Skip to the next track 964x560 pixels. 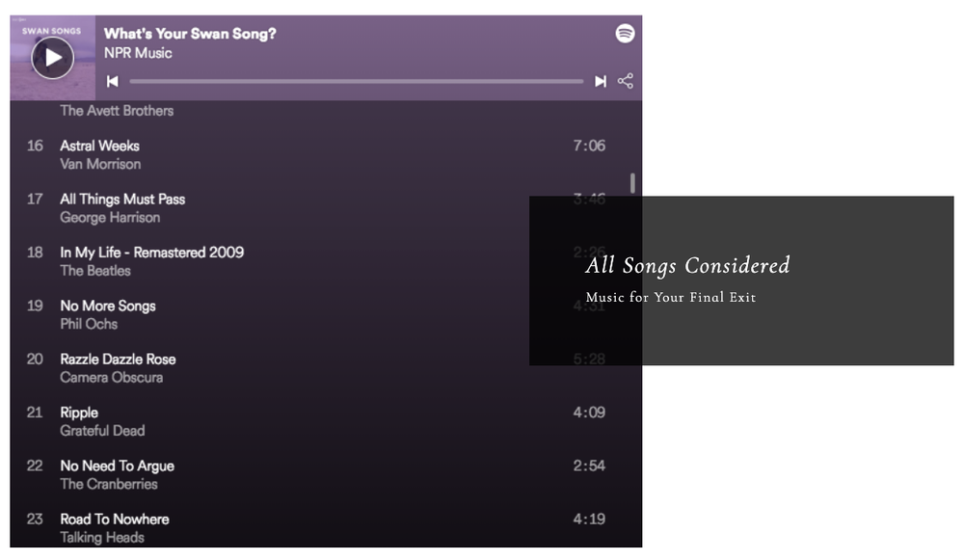[601, 81]
